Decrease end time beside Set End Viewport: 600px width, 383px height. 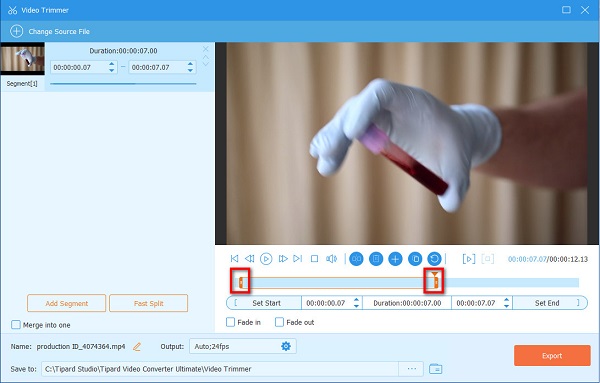tap(506, 306)
